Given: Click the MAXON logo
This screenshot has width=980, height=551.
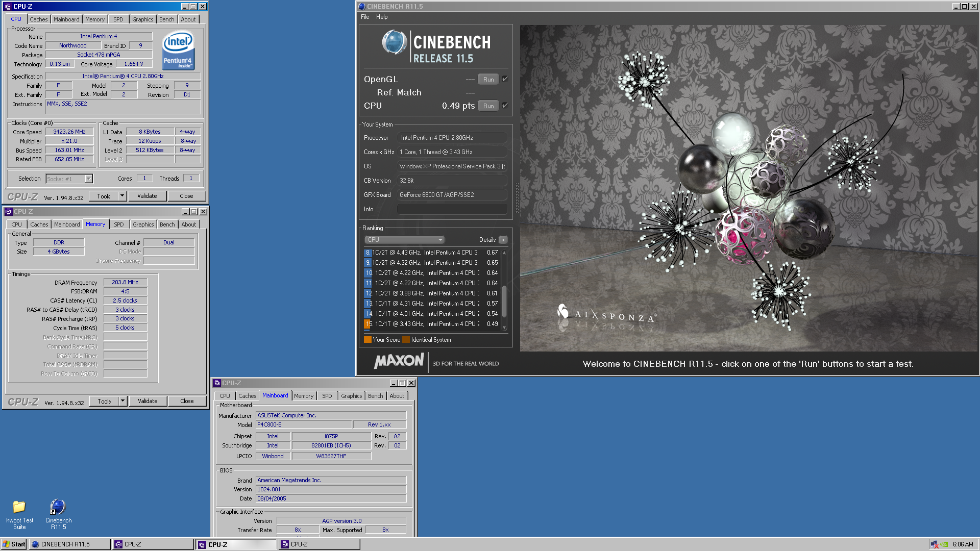Looking at the screenshot, I should click(399, 361).
